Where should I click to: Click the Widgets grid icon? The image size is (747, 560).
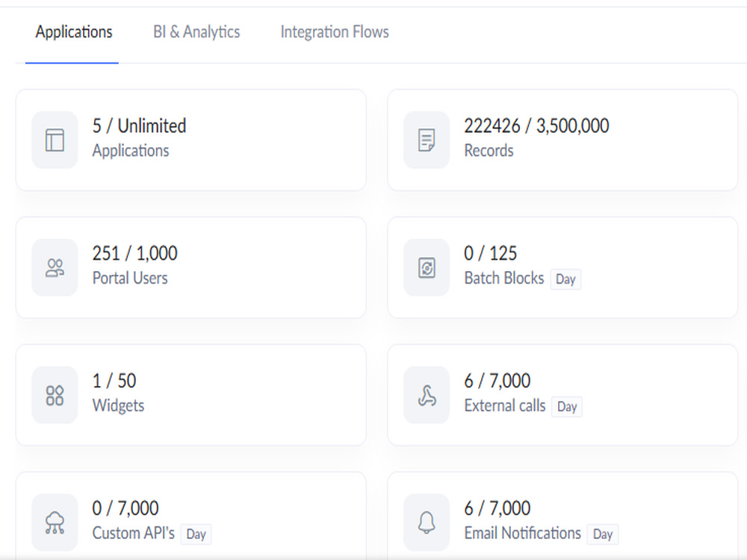(55, 395)
